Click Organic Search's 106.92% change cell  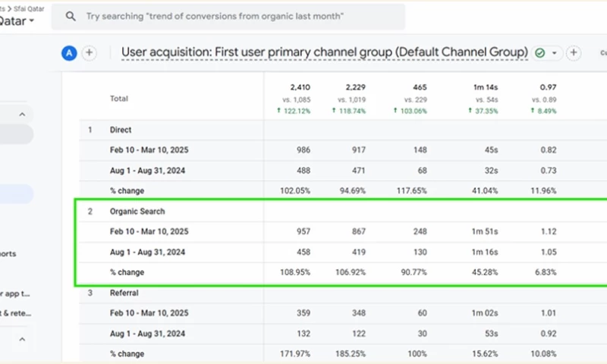click(x=351, y=272)
